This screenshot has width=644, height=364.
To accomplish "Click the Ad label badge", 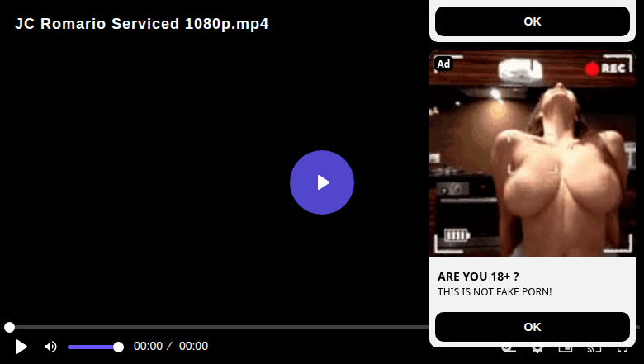I will (443, 64).
